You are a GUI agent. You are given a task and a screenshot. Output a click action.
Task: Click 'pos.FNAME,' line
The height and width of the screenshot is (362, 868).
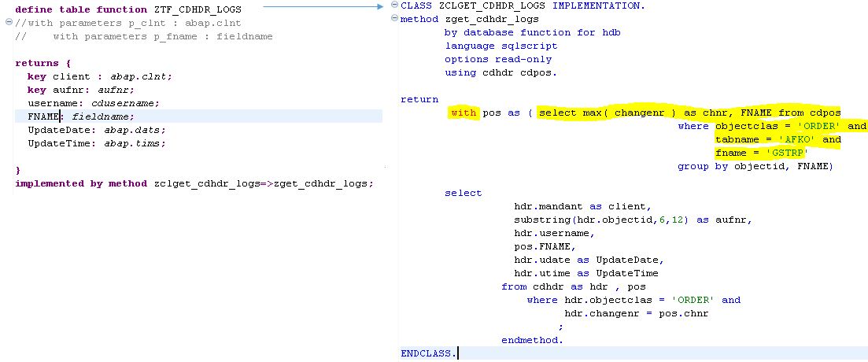[x=545, y=246]
